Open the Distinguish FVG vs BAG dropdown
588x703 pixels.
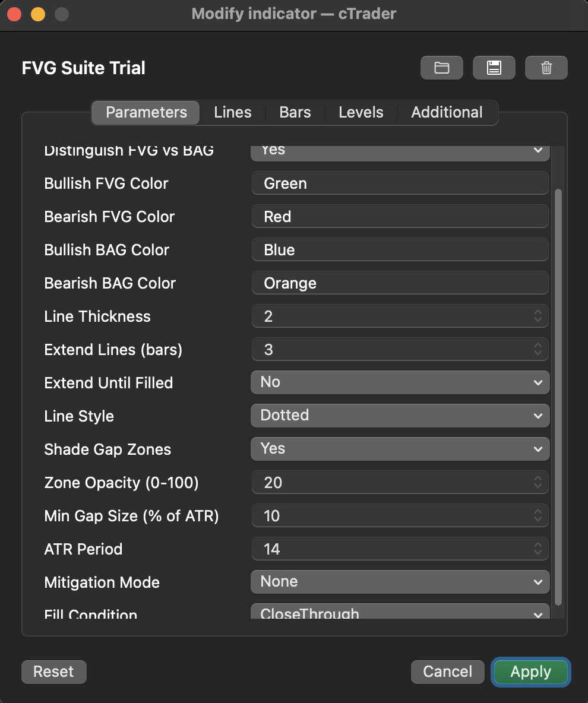(x=399, y=150)
